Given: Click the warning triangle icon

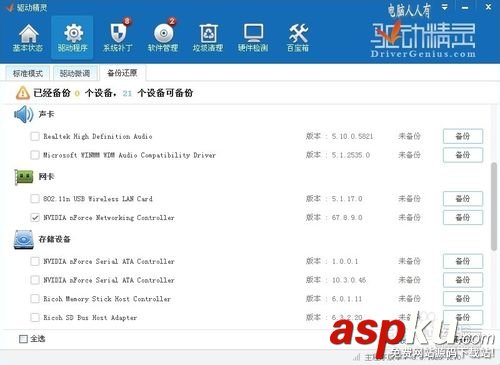Looking at the screenshot, I should coord(23,93).
